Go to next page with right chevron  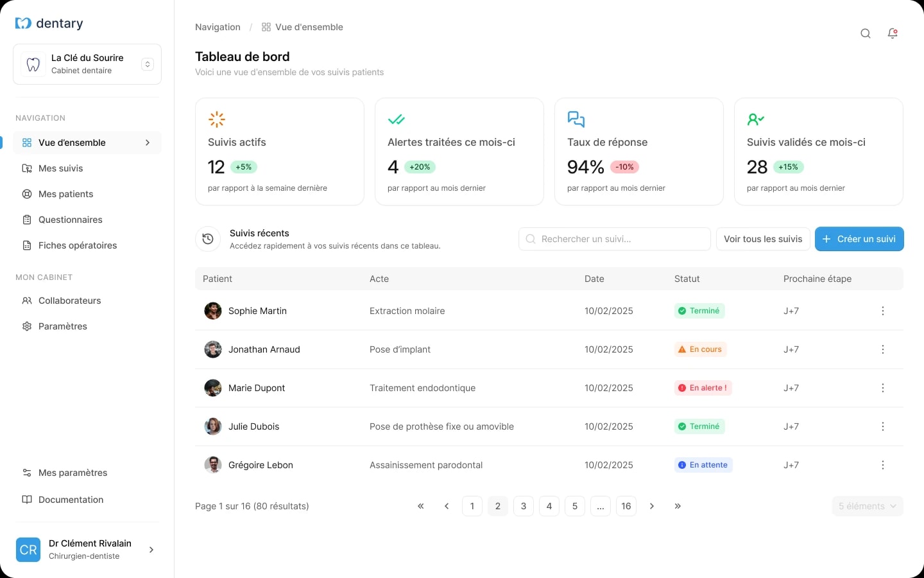click(x=652, y=506)
